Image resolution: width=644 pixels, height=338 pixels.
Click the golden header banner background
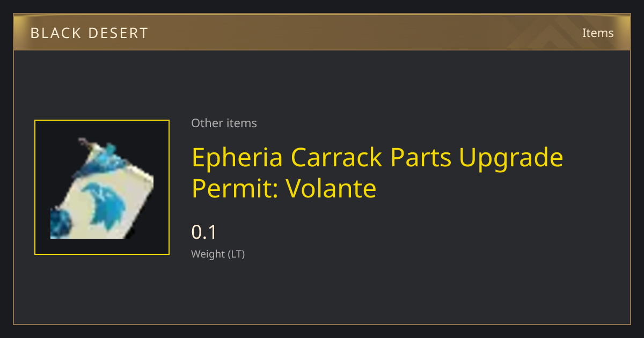click(x=322, y=33)
